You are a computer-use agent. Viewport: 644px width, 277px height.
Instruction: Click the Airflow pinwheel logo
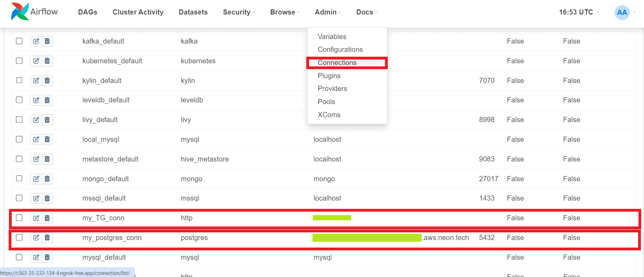pos(20,11)
